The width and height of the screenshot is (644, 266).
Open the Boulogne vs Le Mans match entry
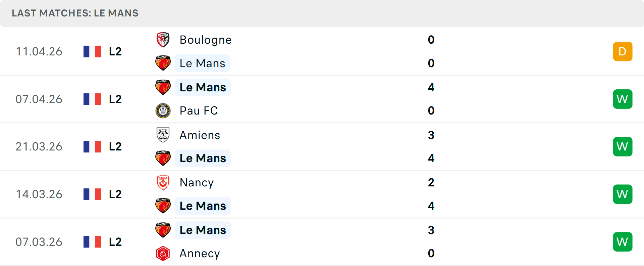(322, 51)
